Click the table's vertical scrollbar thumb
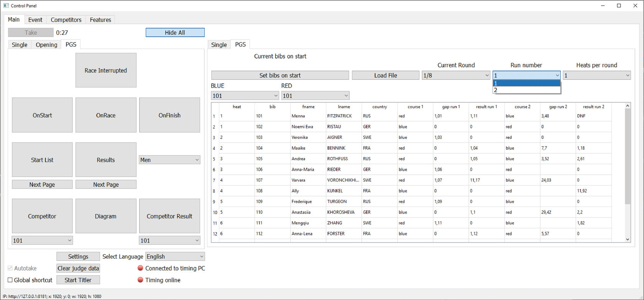Screen dimensions: 644x300 point(628,156)
